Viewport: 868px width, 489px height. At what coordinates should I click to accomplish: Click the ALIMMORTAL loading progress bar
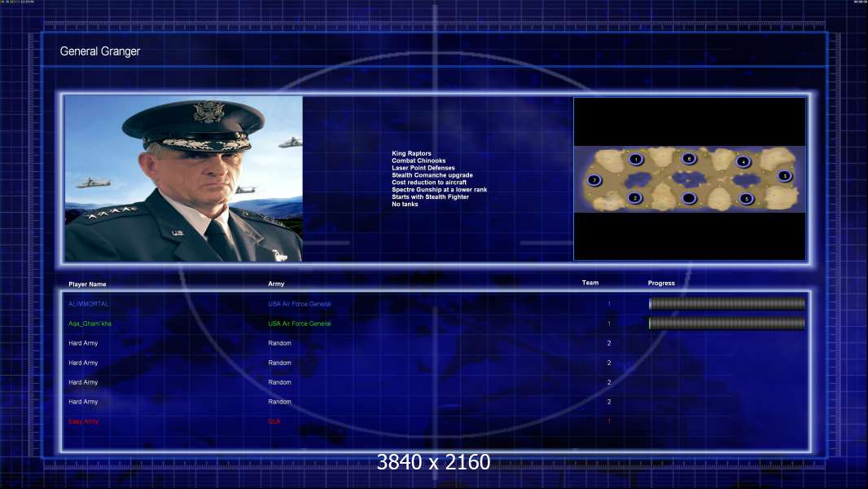tap(727, 303)
